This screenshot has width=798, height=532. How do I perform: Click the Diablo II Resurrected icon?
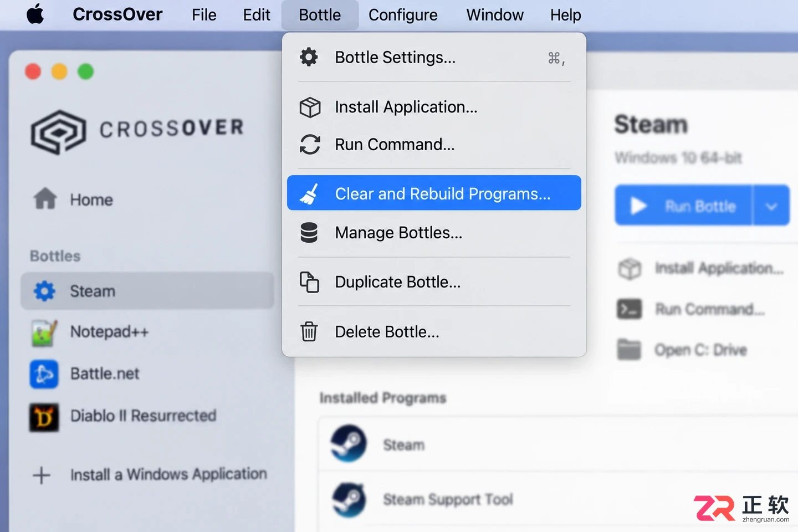44,417
